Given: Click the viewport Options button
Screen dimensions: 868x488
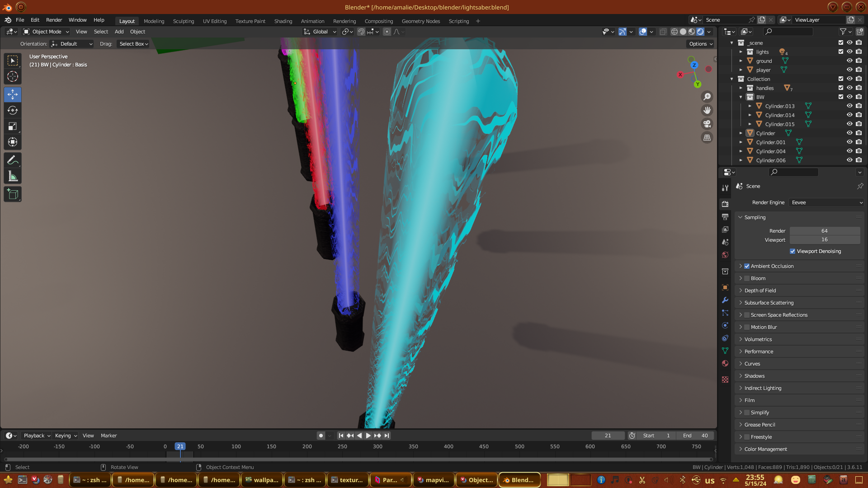Looking at the screenshot, I should pyautogui.click(x=701, y=44).
